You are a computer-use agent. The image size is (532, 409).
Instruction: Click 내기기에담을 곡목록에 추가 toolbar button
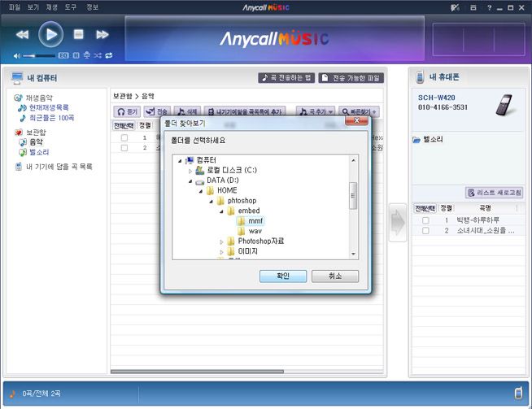(x=245, y=111)
